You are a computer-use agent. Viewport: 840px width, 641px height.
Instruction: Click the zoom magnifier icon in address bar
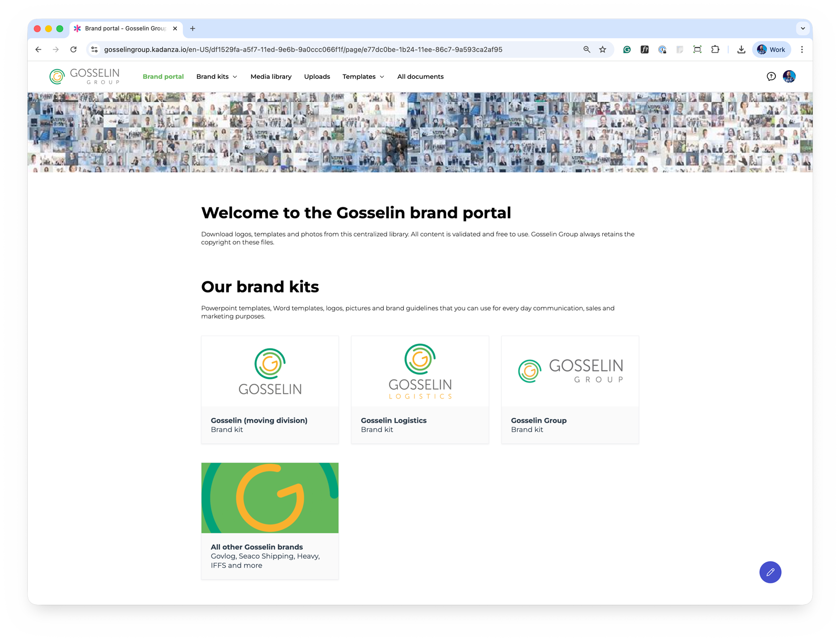[586, 49]
